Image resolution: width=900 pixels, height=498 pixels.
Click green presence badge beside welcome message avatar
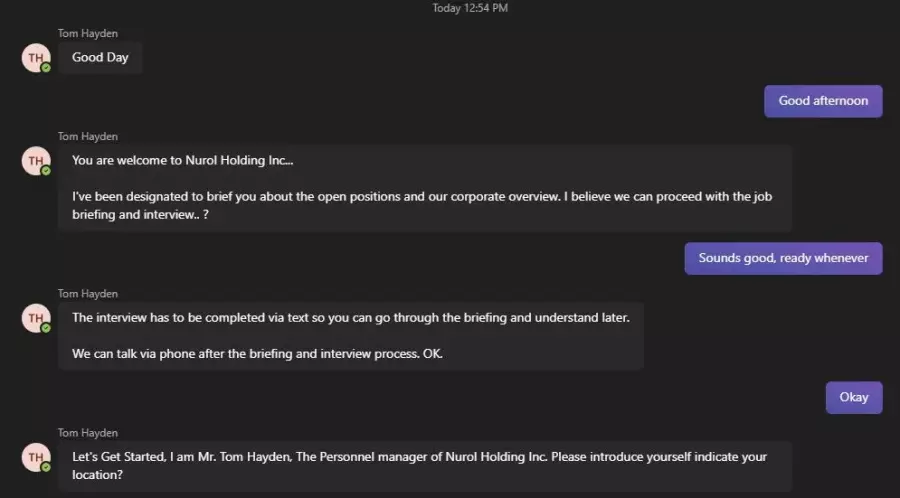click(x=46, y=171)
